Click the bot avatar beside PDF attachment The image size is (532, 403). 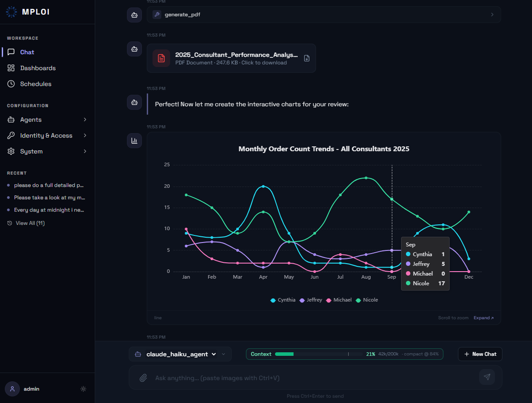click(x=134, y=49)
